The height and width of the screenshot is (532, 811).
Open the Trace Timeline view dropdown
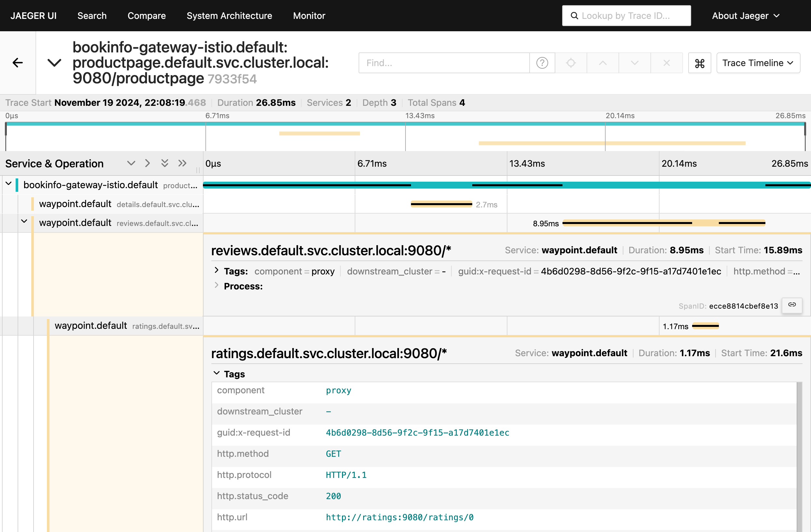coord(758,63)
